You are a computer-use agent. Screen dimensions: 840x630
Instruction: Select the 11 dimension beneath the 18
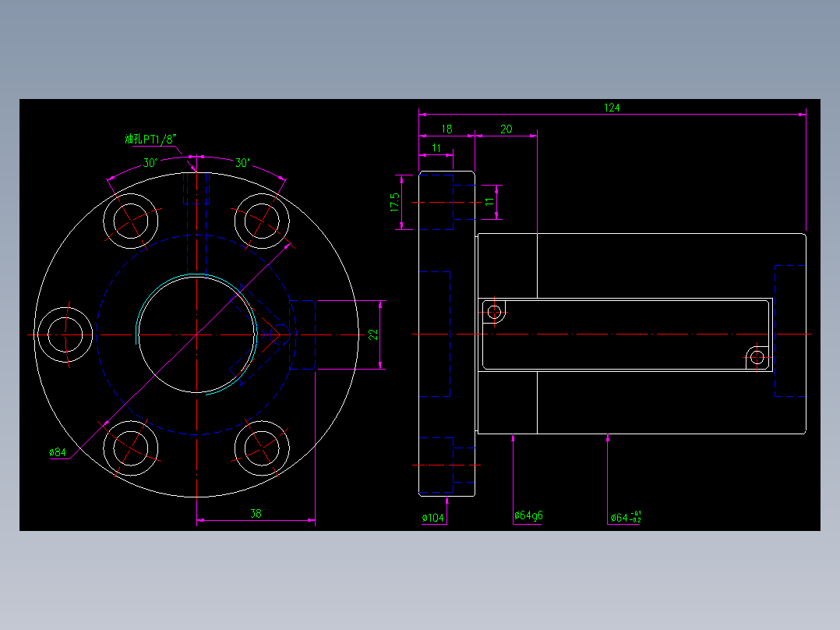click(x=436, y=148)
